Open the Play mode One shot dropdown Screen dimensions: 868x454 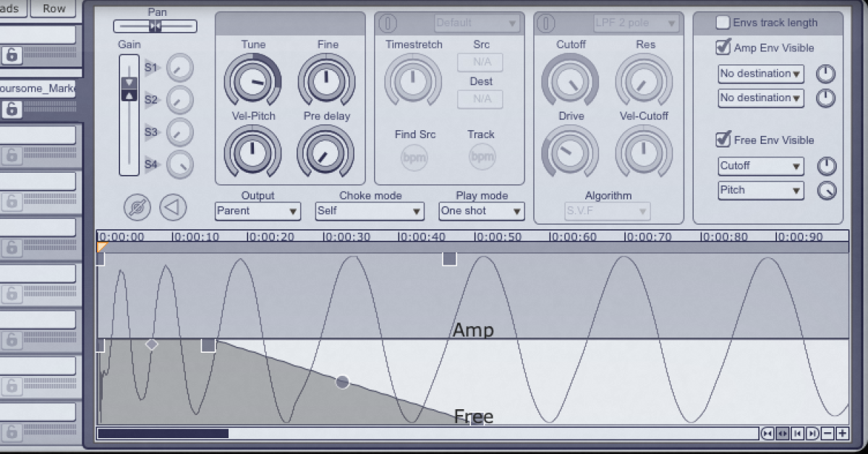481,211
